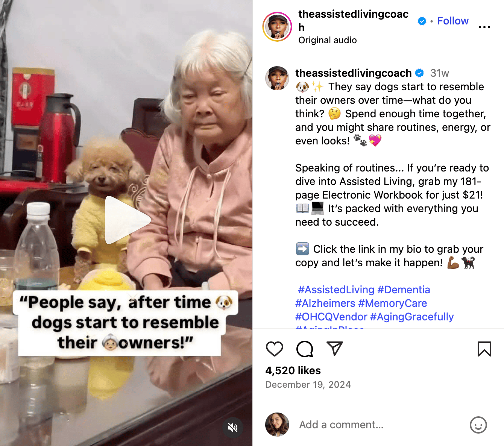Open emoji picker smiley icon
504x446 pixels.
(x=478, y=425)
